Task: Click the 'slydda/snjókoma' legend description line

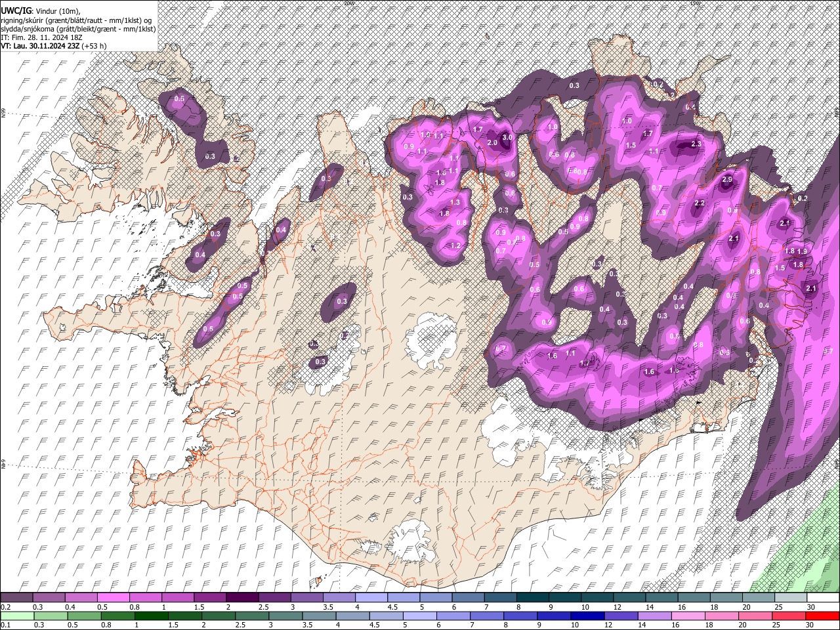Action: point(78,29)
